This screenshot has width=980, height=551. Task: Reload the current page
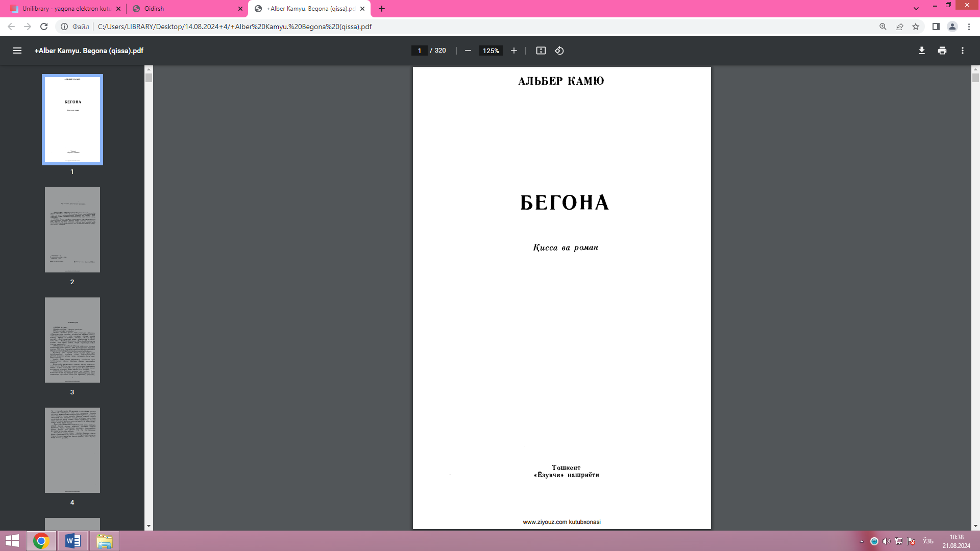point(44,27)
